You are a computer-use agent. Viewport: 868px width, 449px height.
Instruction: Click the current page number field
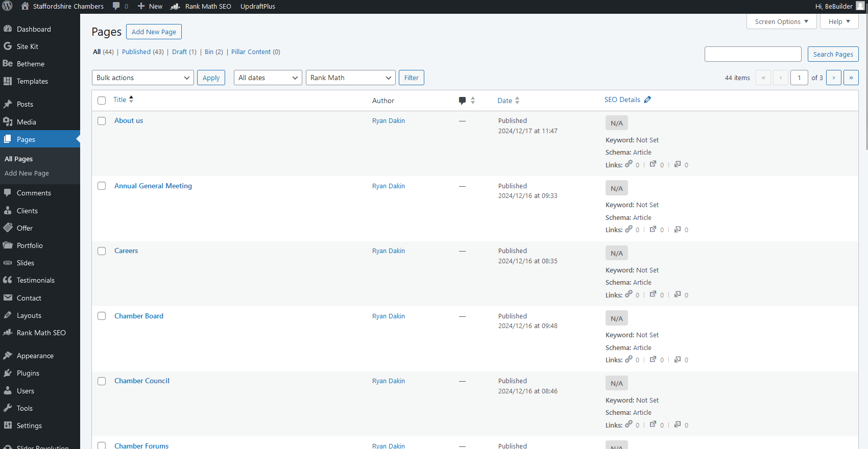click(799, 78)
